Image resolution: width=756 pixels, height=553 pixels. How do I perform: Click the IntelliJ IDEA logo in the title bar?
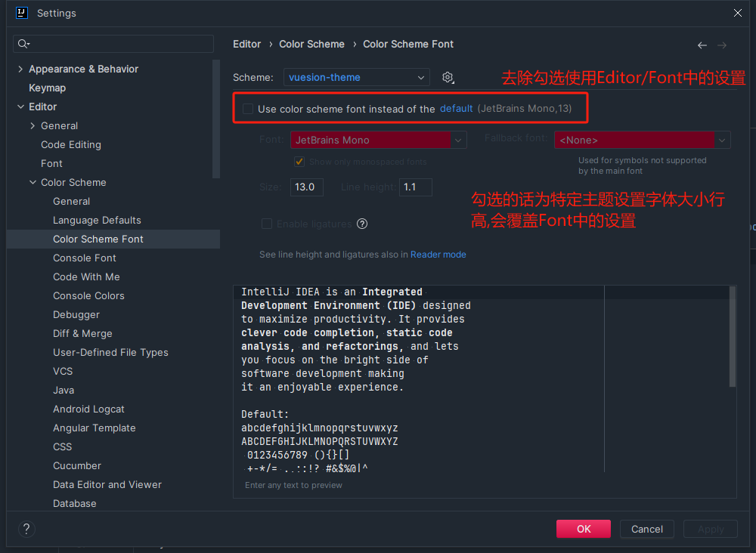[x=22, y=13]
